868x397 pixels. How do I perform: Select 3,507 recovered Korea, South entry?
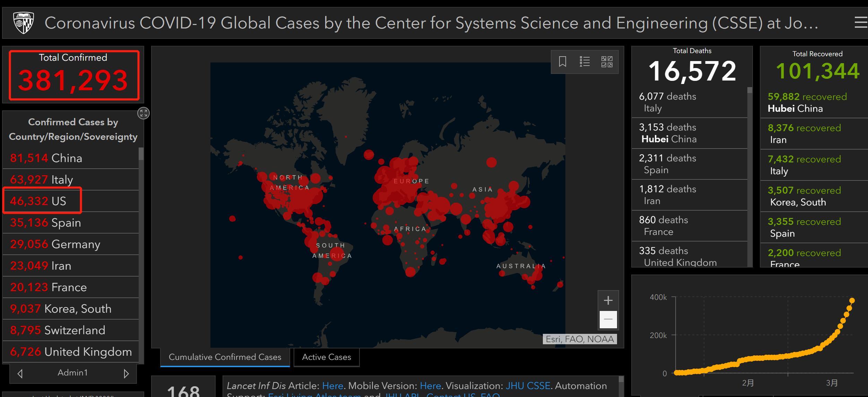pos(814,196)
